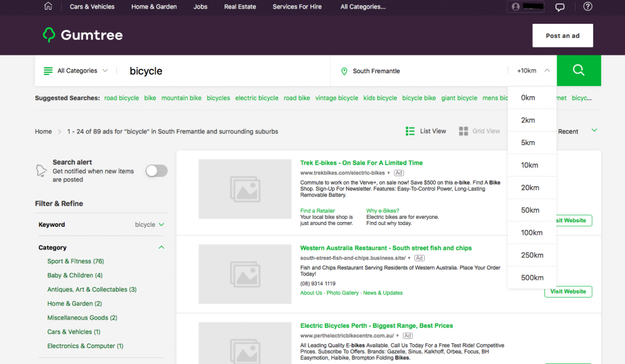
Task: Open Cars & Vehicles menu
Action: pos(92,7)
